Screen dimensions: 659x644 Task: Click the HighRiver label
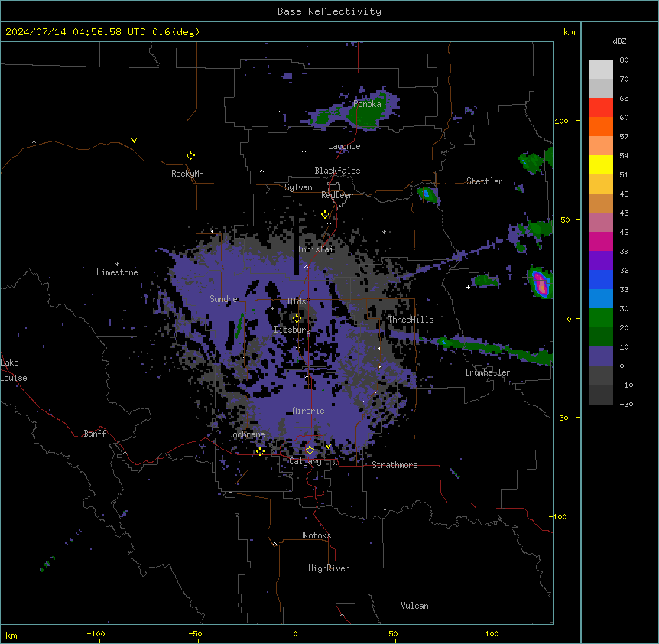point(329,568)
